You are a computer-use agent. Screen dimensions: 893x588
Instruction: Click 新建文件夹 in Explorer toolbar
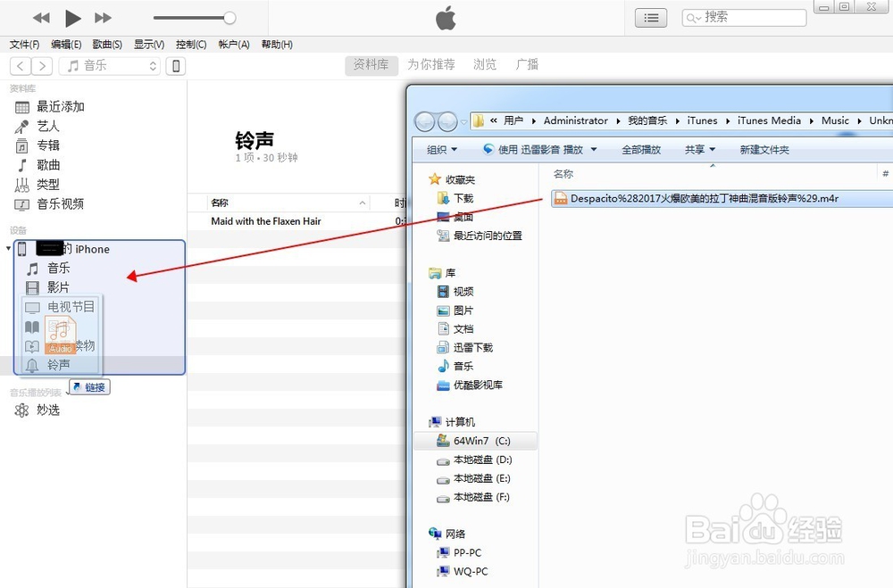(764, 150)
